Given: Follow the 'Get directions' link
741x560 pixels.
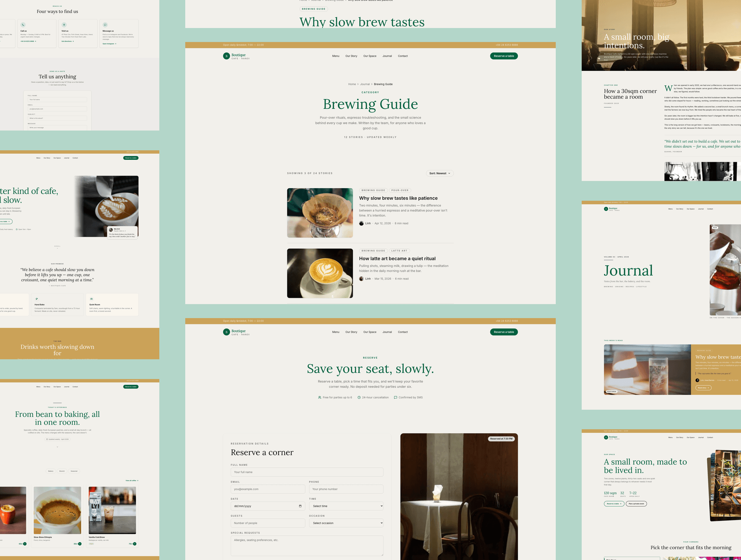Looking at the screenshot, I should tap(68, 41).
